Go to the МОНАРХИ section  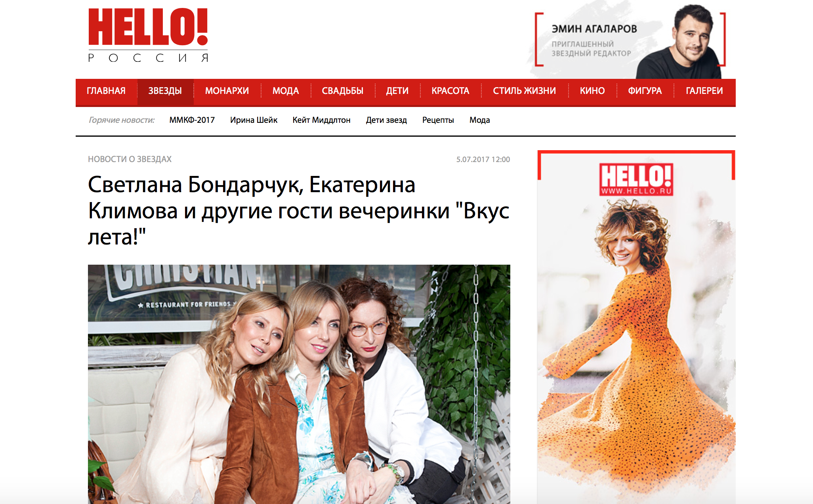(x=227, y=91)
